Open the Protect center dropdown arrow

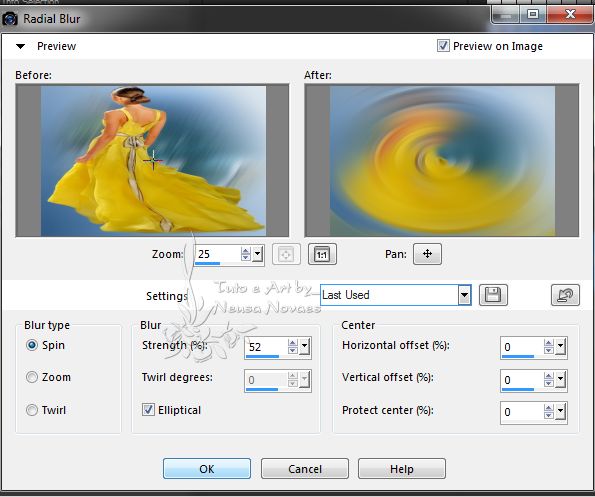click(x=560, y=411)
